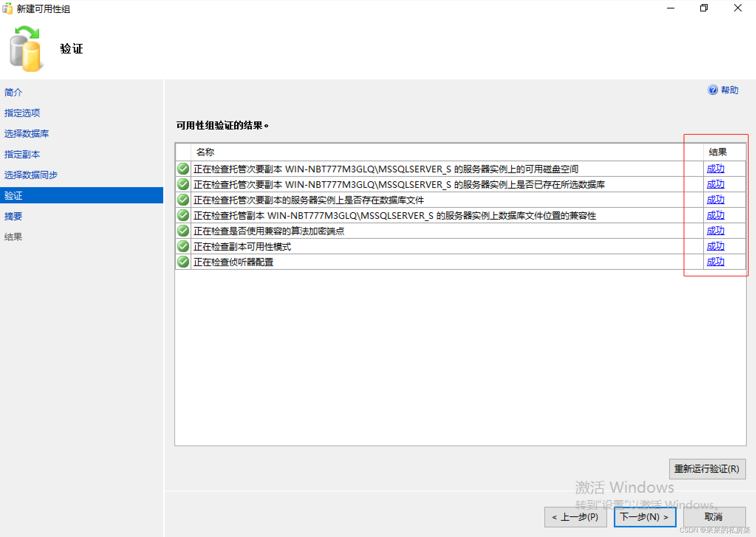
Task: Click 上一步(P) back button
Action: (x=575, y=517)
